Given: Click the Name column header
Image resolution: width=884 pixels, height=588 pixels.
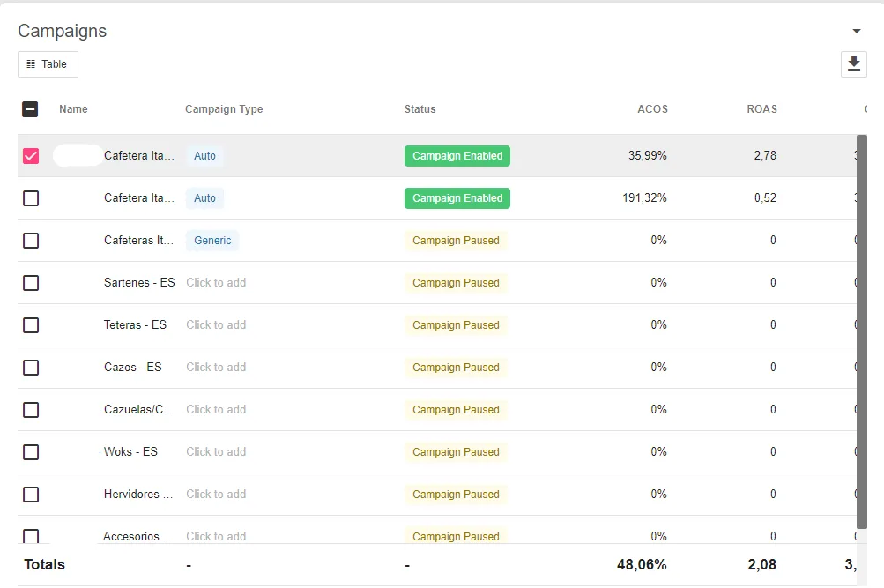Looking at the screenshot, I should (x=73, y=108).
